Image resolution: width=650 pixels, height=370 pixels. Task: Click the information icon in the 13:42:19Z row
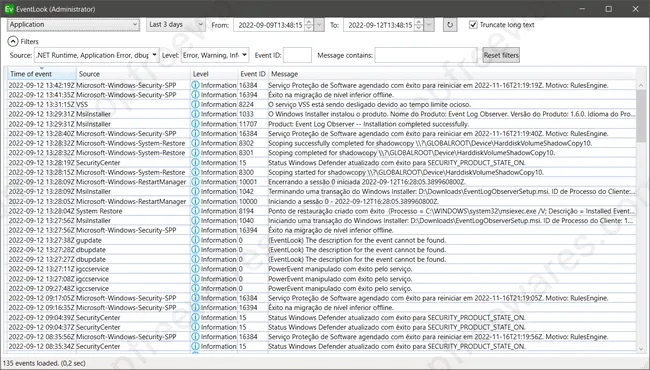point(195,85)
